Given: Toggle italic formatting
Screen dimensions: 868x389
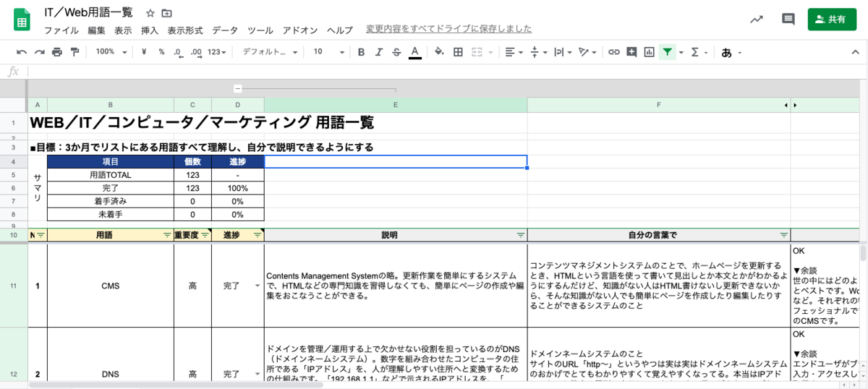Looking at the screenshot, I should coord(379,52).
